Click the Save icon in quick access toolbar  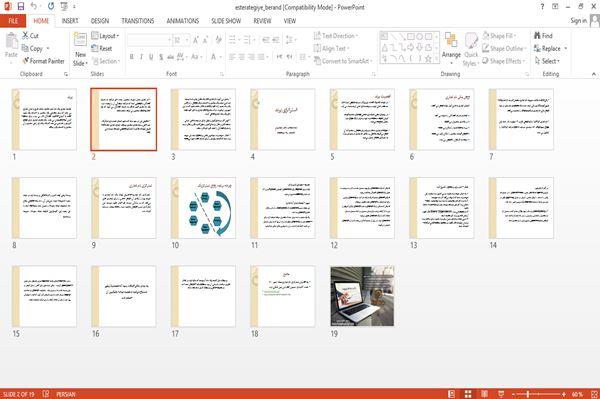(21, 7)
